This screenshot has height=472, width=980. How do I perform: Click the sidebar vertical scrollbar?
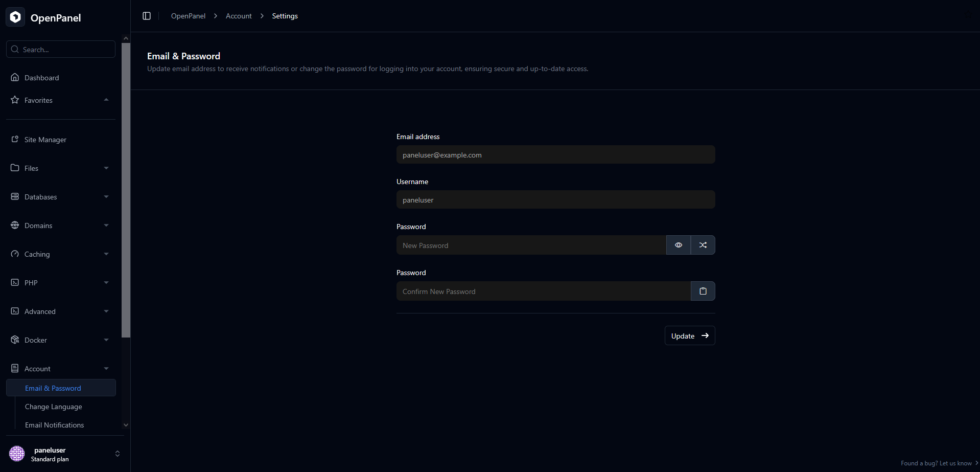(126, 189)
